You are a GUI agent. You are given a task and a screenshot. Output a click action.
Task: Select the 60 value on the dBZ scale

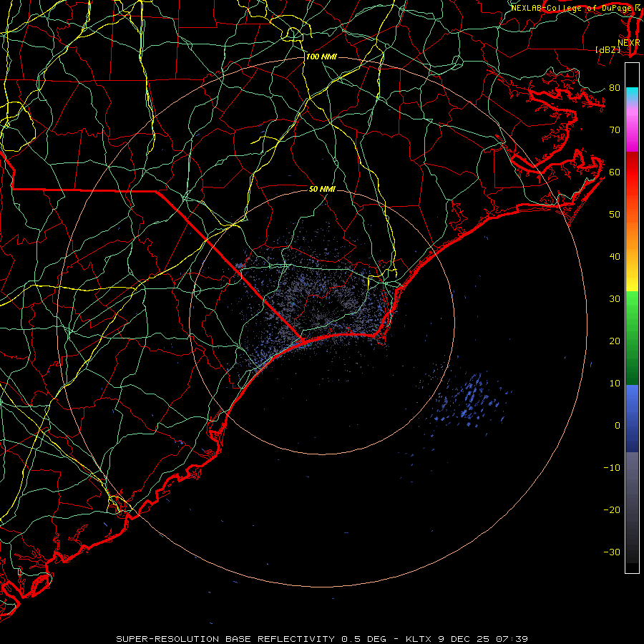tap(615, 172)
